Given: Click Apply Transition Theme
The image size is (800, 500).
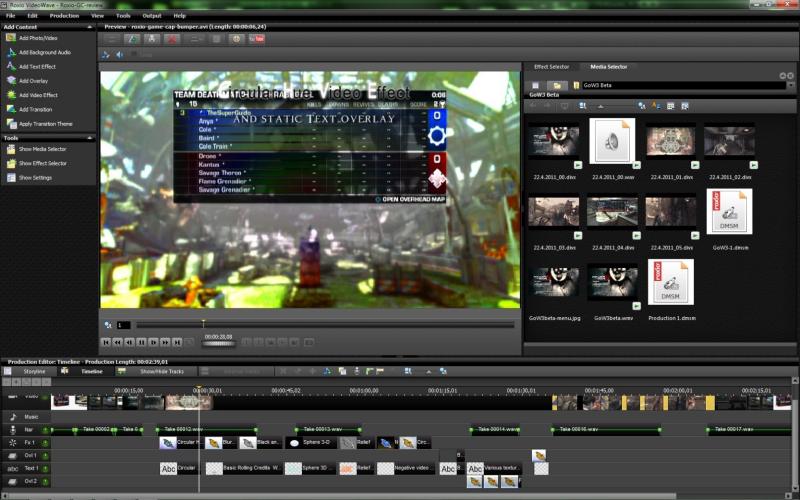Looking at the screenshot, I should [x=39, y=123].
